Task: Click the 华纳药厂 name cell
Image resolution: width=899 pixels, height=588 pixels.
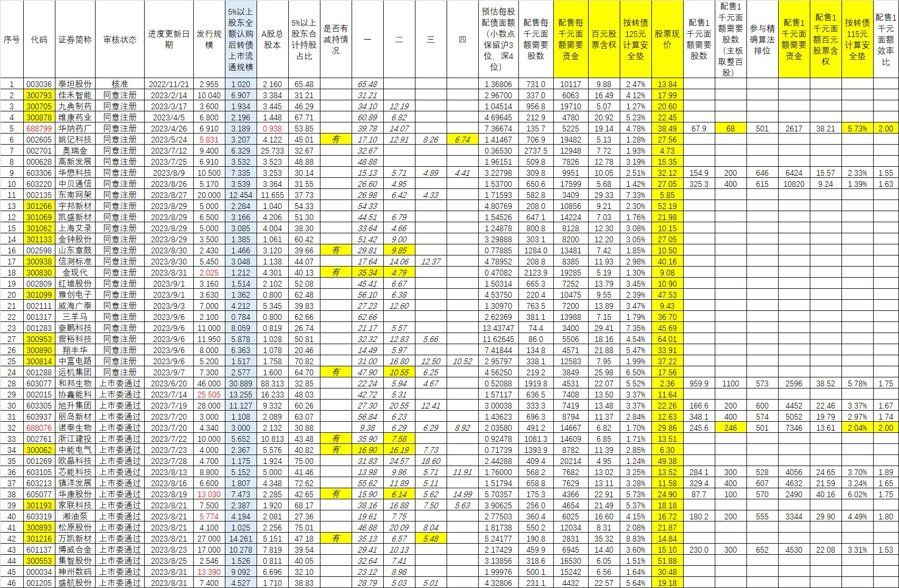Action: [75, 128]
